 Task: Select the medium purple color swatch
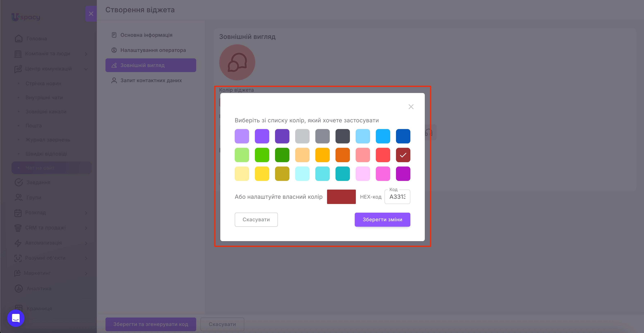click(x=262, y=136)
